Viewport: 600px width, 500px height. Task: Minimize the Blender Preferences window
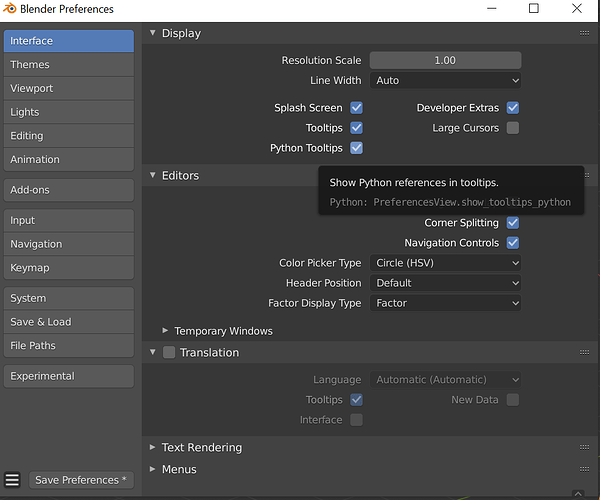[x=492, y=8]
